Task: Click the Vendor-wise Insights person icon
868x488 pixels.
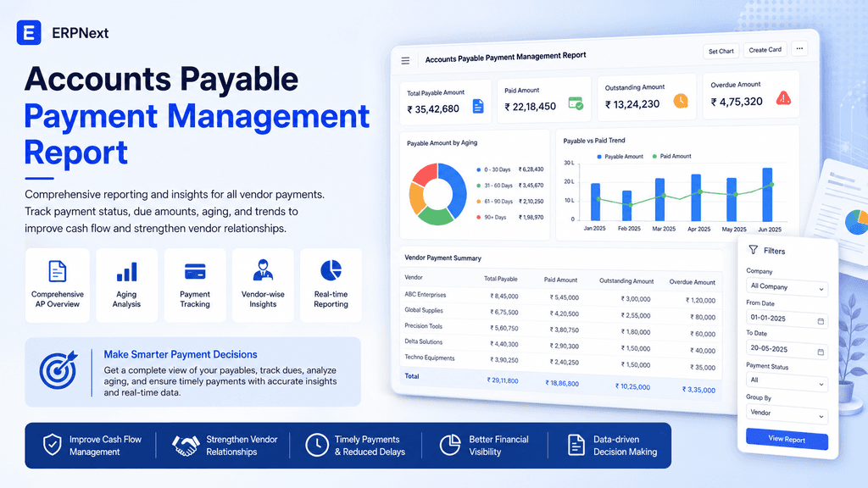Action: coord(263,270)
